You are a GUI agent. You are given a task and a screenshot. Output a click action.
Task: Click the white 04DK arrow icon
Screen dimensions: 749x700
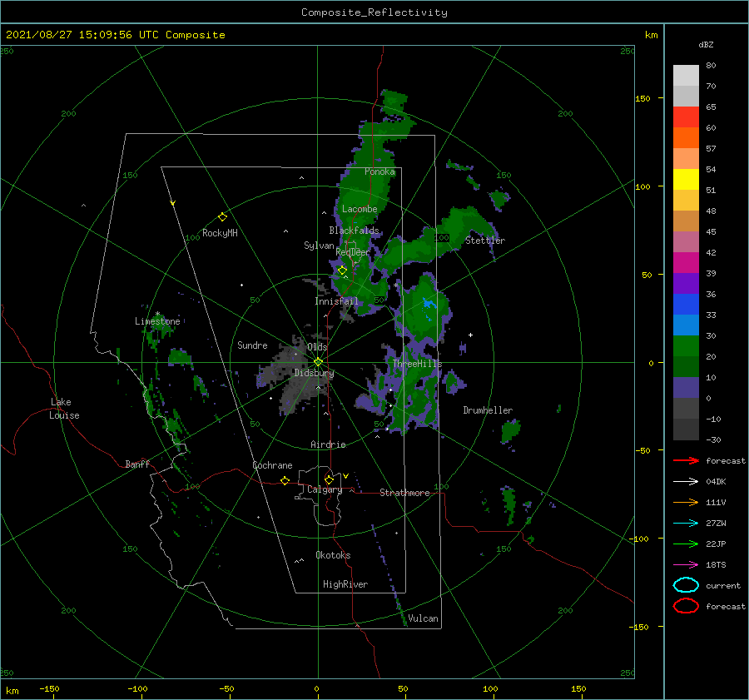[x=686, y=481]
